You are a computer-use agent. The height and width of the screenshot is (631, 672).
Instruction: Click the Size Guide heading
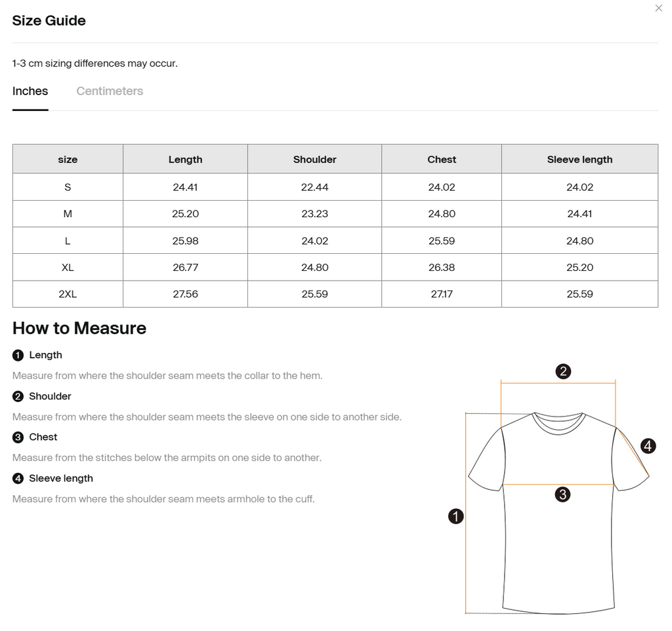[48, 20]
